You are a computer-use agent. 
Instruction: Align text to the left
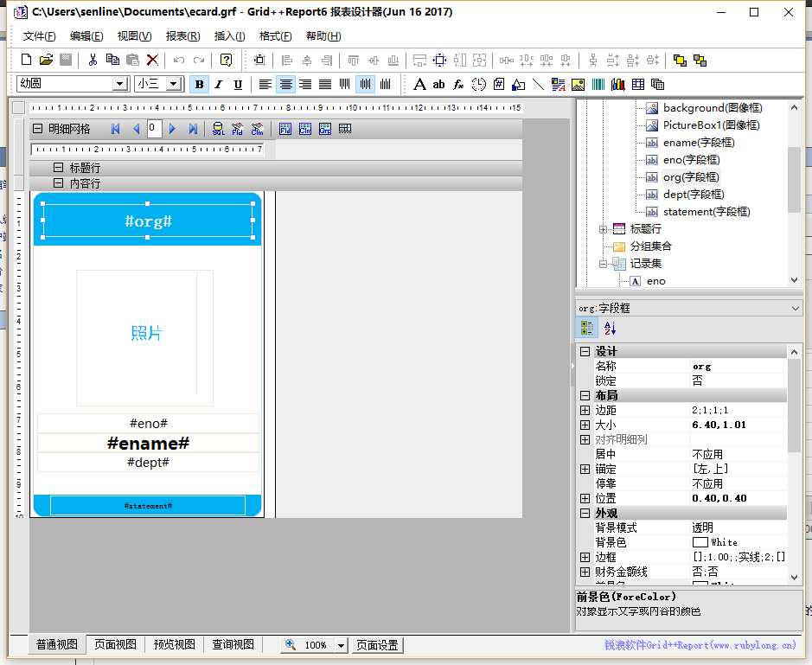(265, 85)
